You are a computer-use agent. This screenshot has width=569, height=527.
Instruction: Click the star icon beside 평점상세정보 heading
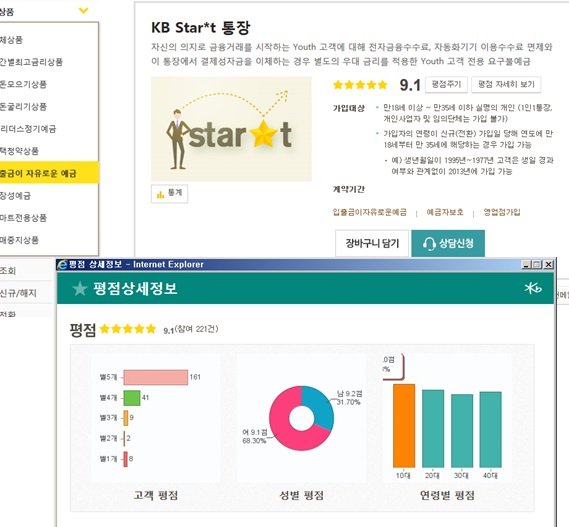[x=80, y=289]
